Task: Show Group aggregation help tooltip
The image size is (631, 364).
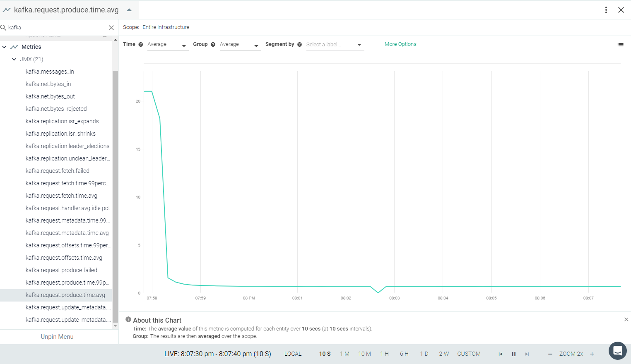Action: (213, 44)
